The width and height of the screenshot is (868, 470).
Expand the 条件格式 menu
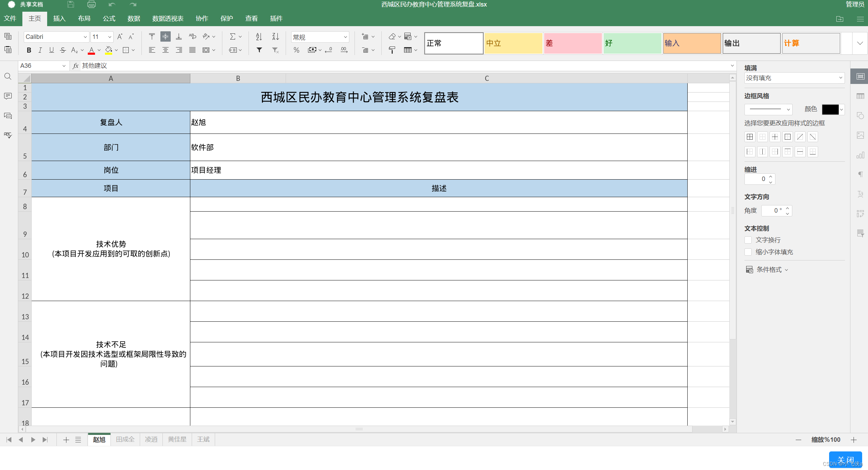(x=767, y=270)
